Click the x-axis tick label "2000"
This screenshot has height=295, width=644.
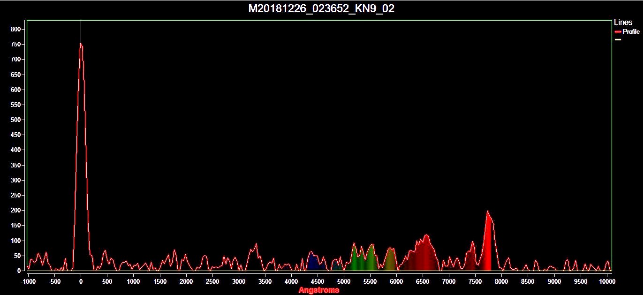pos(186,281)
